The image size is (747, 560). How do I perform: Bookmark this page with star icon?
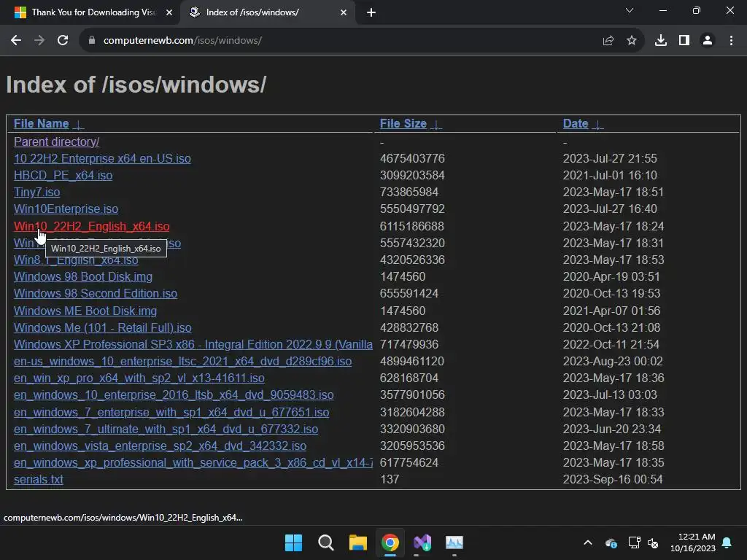(x=632, y=41)
